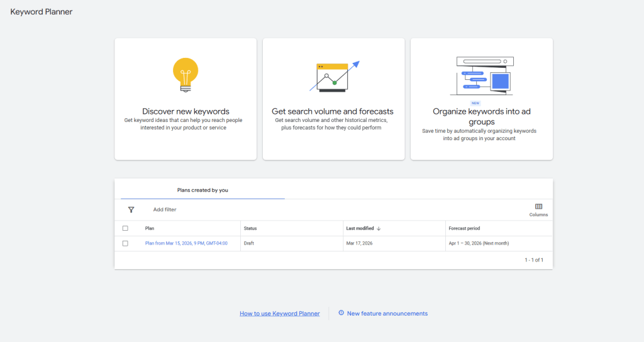Screen dimensions: 644x342
Task: Open the New feature announcements link
Action: point(387,313)
